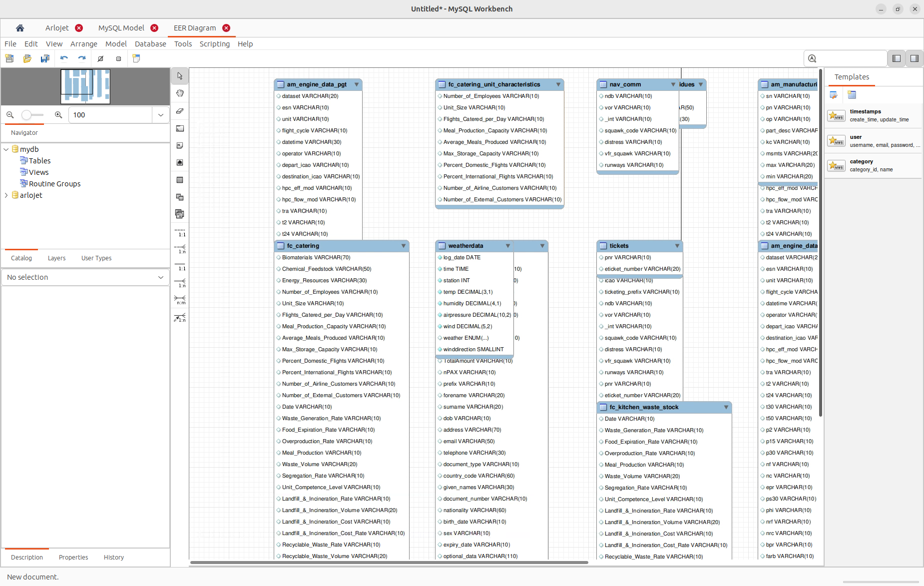The width and height of the screenshot is (924, 586).
Task: Open the Database menu
Action: click(x=150, y=44)
